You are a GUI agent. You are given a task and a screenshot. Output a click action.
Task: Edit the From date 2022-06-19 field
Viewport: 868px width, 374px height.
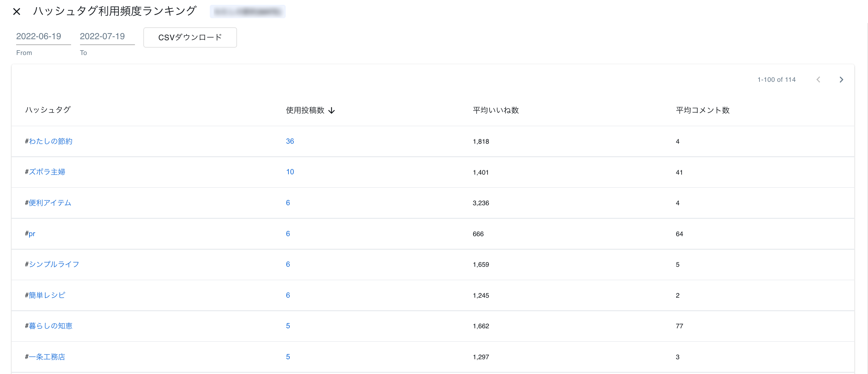[x=43, y=36]
